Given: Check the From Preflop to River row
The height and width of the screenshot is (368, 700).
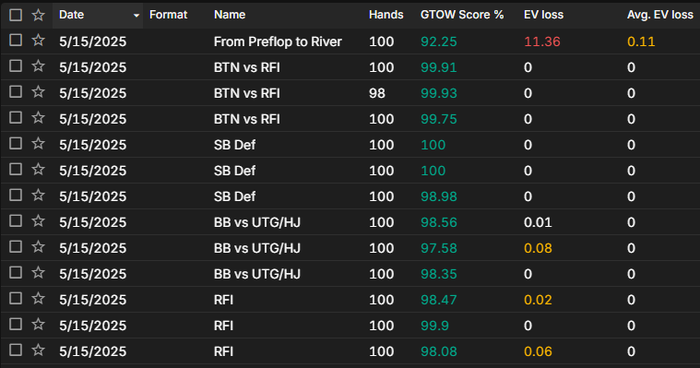Looking at the screenshot, I should pos(16,41).
